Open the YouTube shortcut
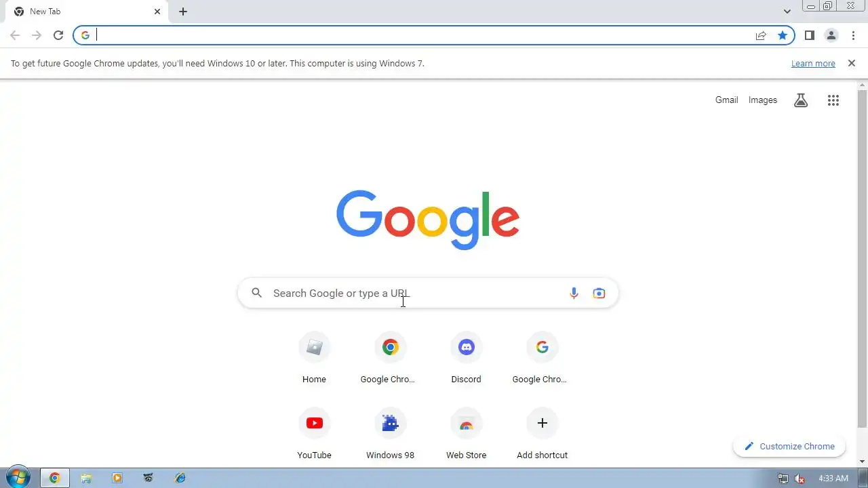This screenshot has height=488, width=868. coord(314,434)
